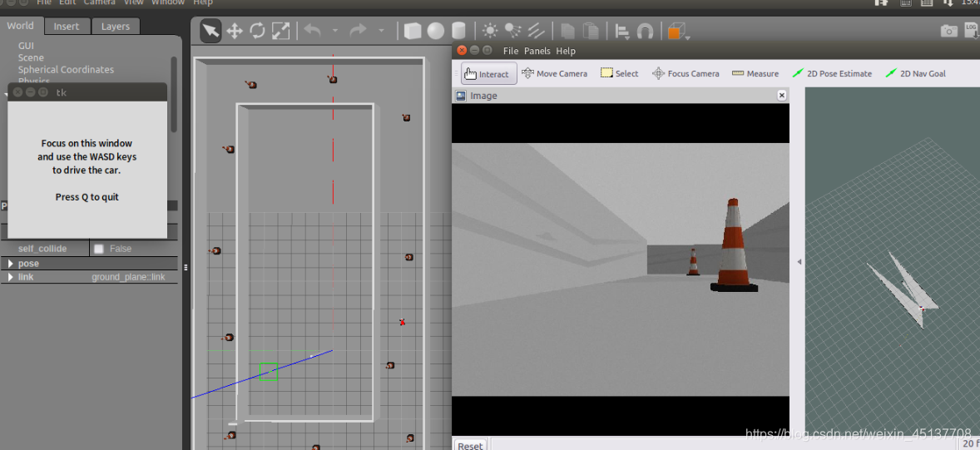Activate the Gazebo selection arrow tool

210,31
